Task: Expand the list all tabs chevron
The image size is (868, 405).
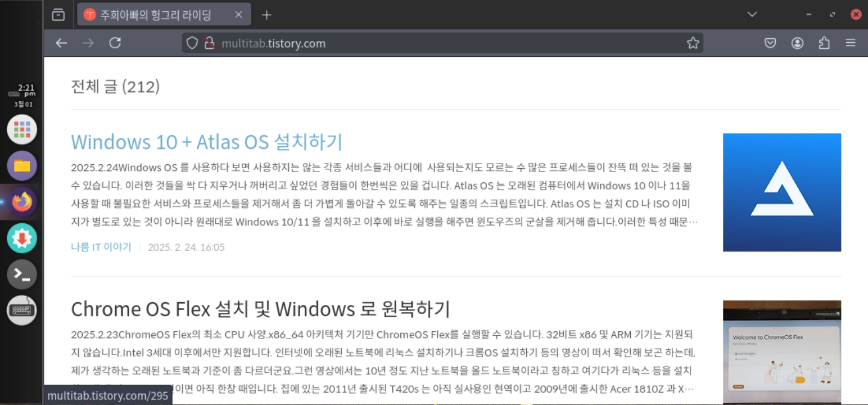Action: (752, 15)
